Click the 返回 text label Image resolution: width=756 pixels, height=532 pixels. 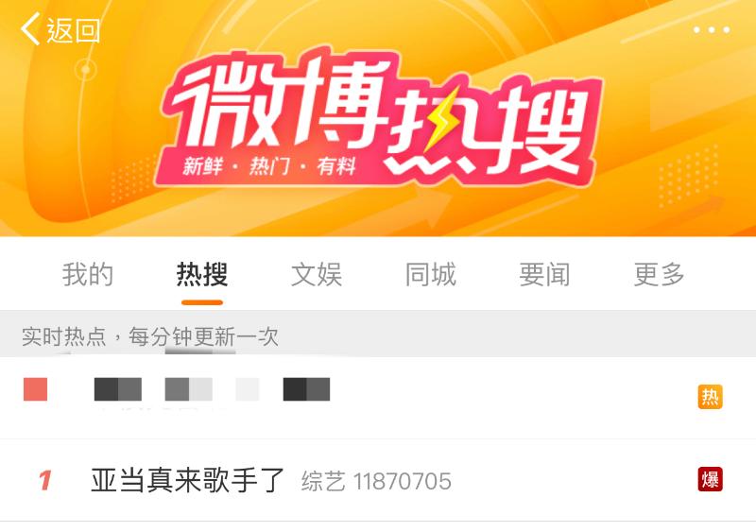coord(74,30)
